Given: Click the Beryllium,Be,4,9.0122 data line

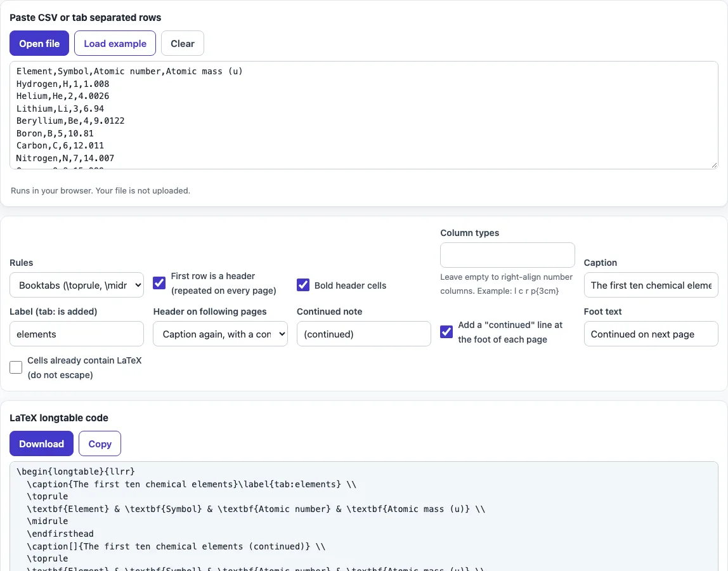Looking at the screenshot, I should click(70, 121).
